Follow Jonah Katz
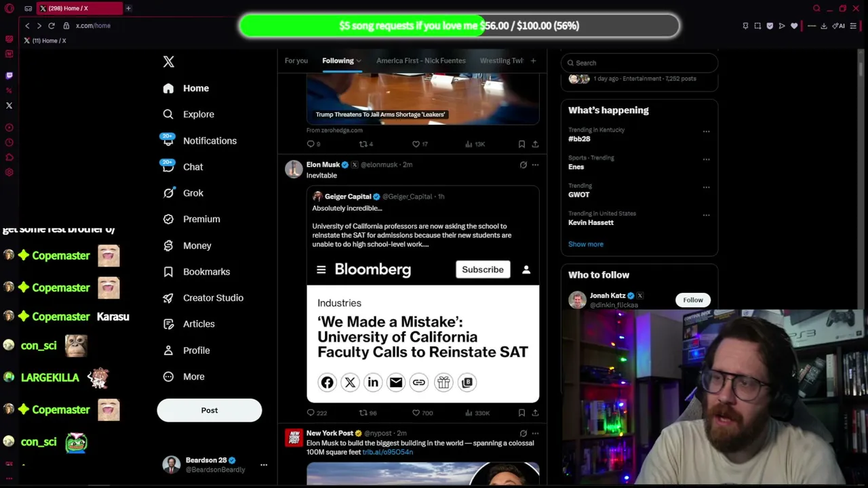The height and width of the screenshot is (488, 868). click(693, 300)
